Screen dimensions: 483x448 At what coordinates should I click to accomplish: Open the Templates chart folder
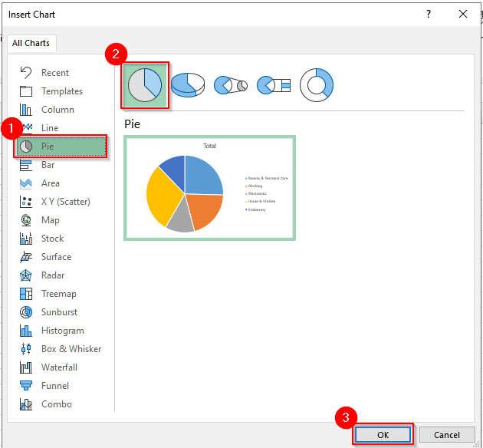61,91
